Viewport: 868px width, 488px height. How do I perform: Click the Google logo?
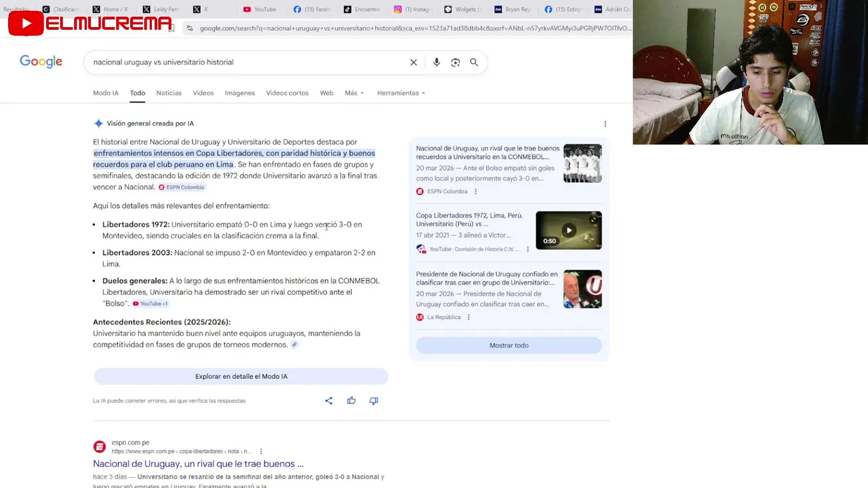(41, 62)
